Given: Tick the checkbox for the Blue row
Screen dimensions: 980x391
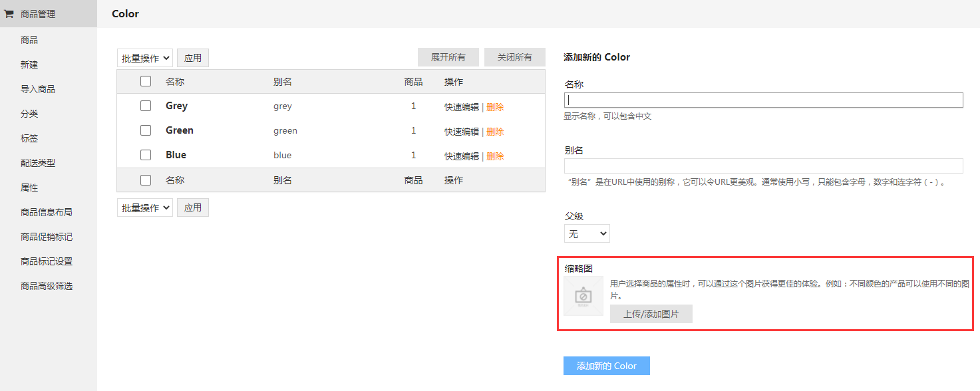Looking at the screenshot, I should (x=146, y=155).
